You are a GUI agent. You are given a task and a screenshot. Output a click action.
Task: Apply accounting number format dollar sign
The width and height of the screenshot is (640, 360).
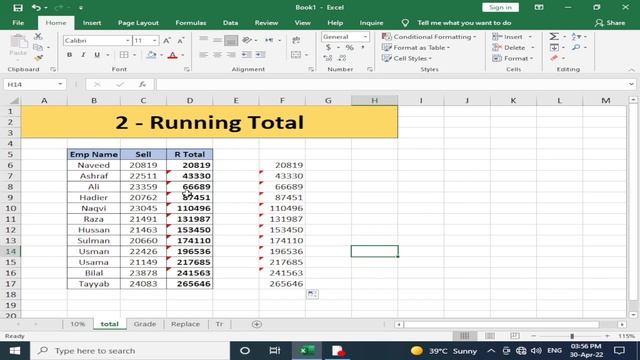[x=328, y=48]
